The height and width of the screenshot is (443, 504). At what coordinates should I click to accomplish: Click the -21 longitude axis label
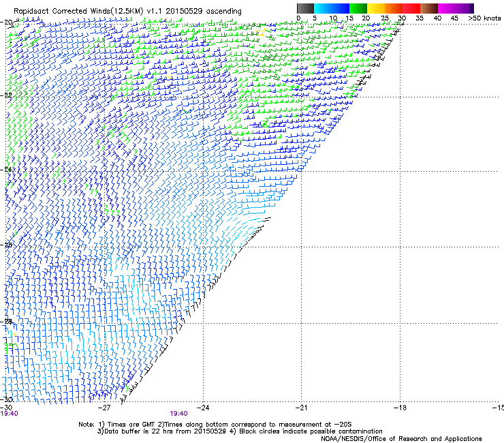click(x=301, y=408)
